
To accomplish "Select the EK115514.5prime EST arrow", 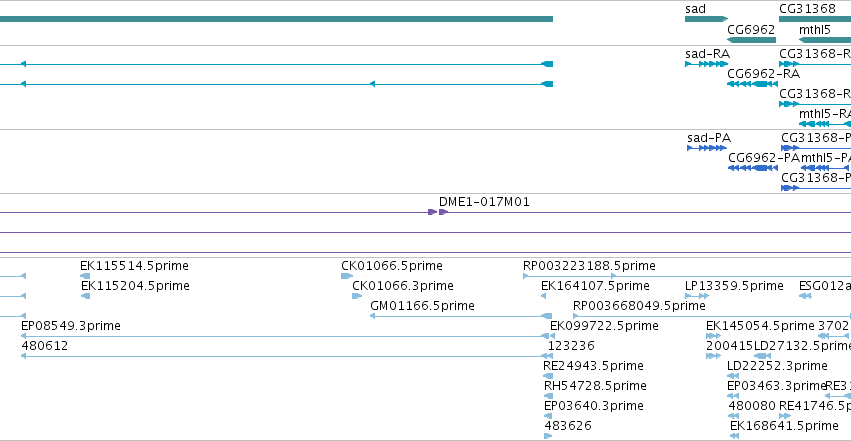I will (85, 276).
